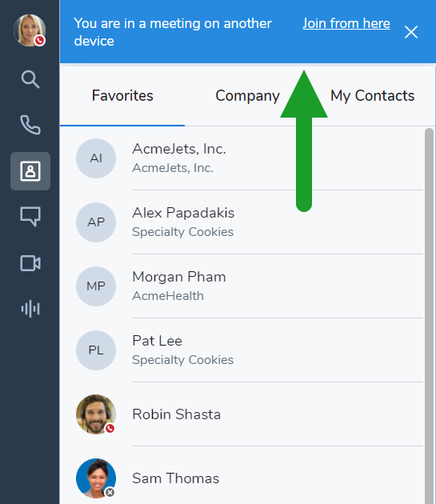Dismiss the meeting notification banner

411,32
